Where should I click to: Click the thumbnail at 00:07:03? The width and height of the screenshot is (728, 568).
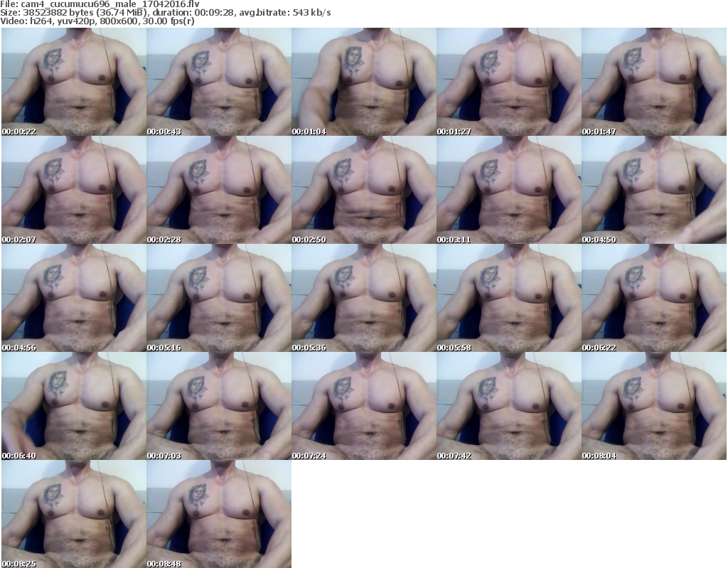point(219,406)
